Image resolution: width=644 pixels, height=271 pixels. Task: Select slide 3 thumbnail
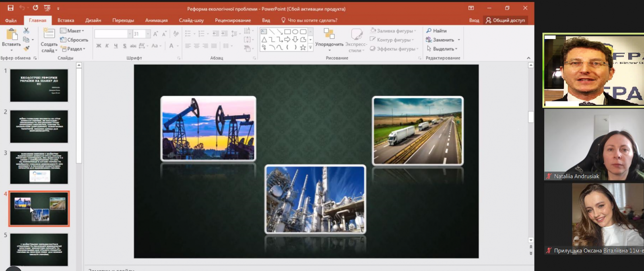(x=39, y=167)
